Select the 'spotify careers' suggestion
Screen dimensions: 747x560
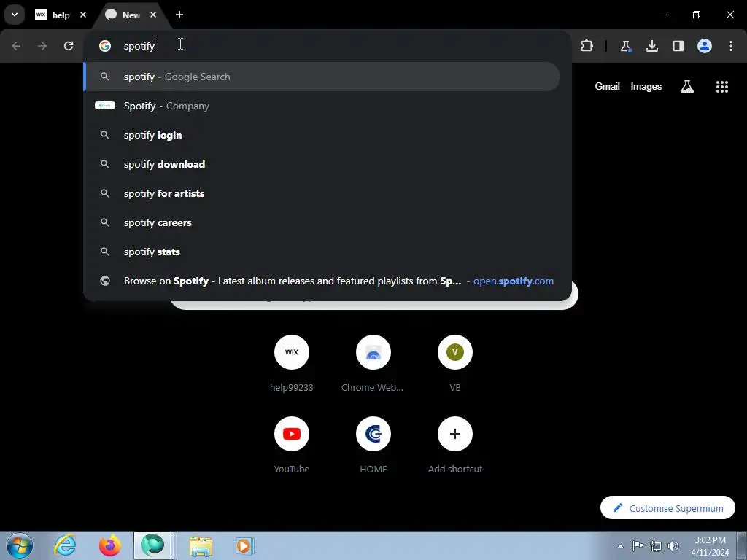click(322, 222)
